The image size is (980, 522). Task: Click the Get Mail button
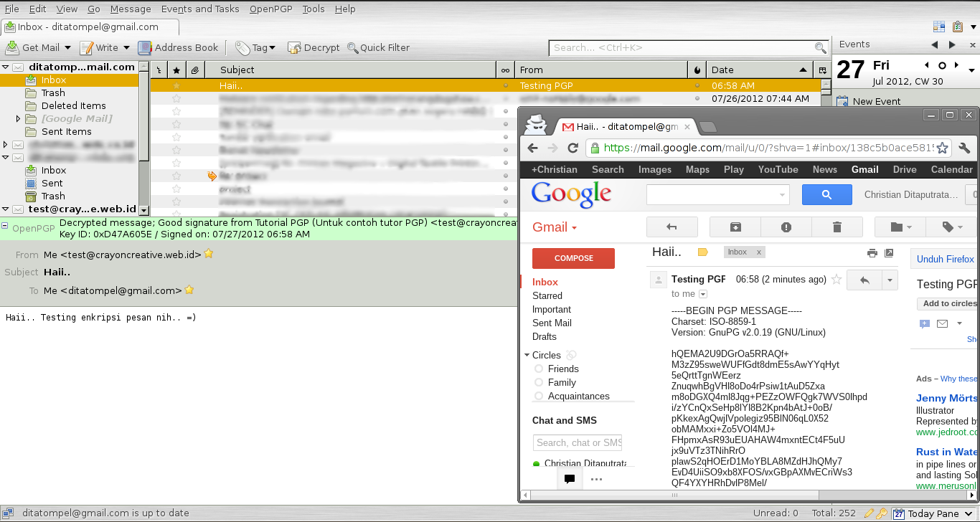point(32,48)
